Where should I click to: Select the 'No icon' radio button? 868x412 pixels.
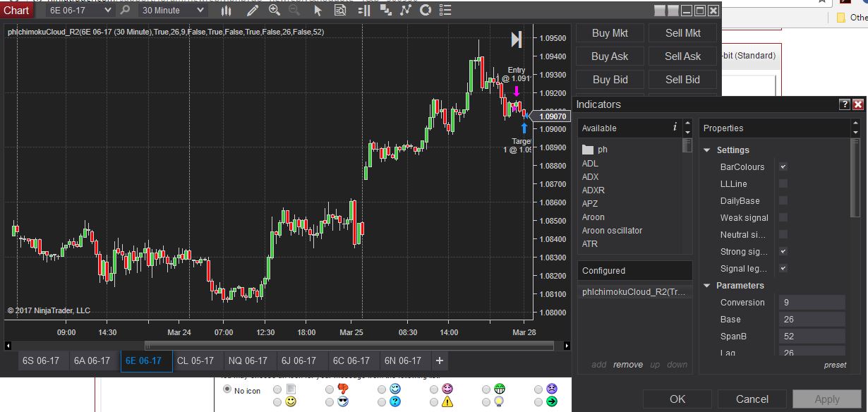pos(227,389)
